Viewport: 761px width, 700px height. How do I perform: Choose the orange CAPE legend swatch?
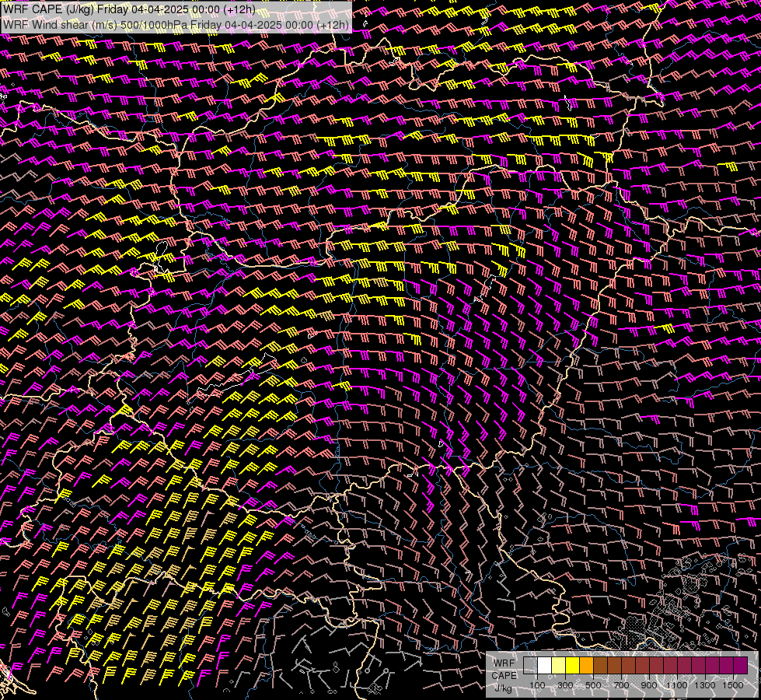coord(586,665)
